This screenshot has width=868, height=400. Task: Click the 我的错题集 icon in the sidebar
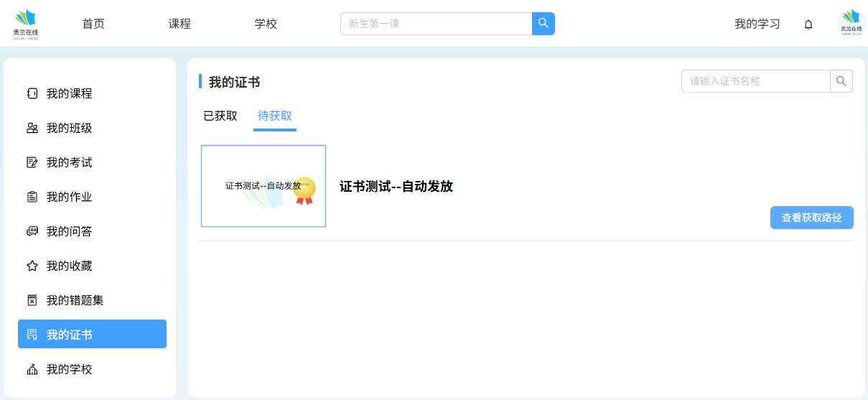tap(32, 300)
